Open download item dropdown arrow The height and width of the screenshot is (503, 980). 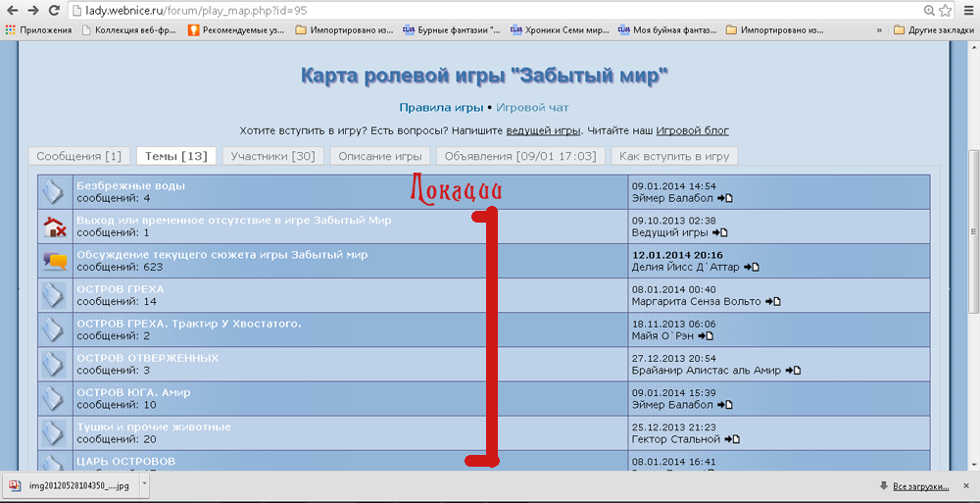tap(144, 483)
